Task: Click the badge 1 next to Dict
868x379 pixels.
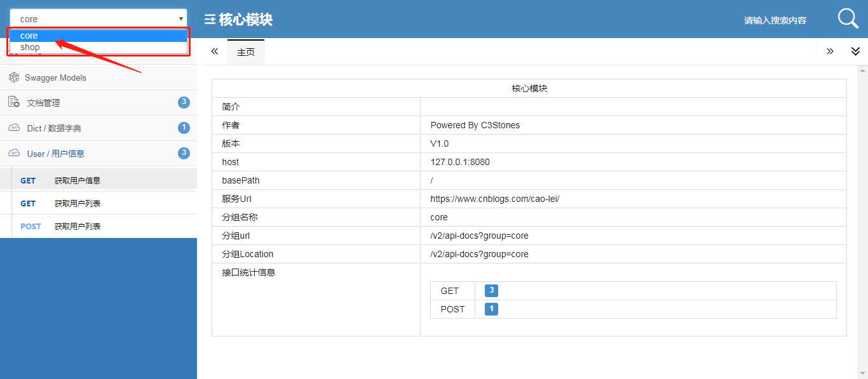Action: (x=184, y=128)
